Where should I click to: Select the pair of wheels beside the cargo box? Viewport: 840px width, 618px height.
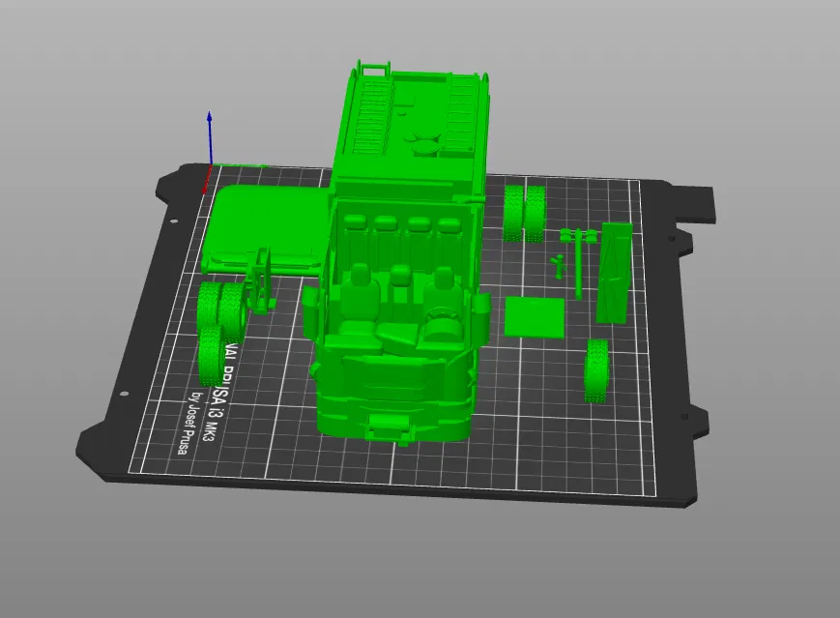point(525,213)
